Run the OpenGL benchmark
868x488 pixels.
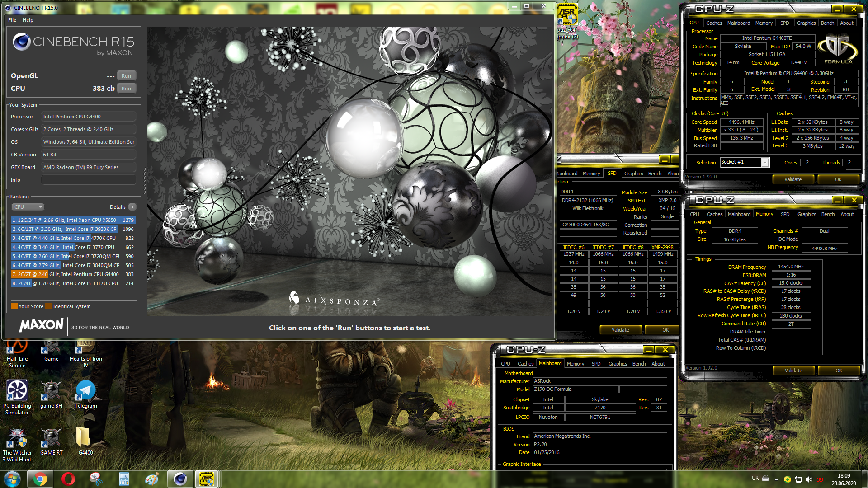126,76
